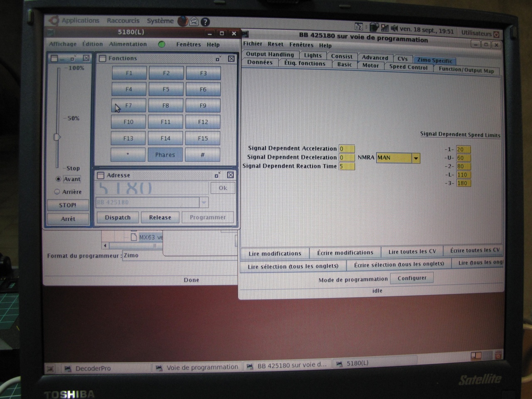Click the trash icon in the bottom panel
This screenshot has height=399, width=532.
click(x=498, y=355)
